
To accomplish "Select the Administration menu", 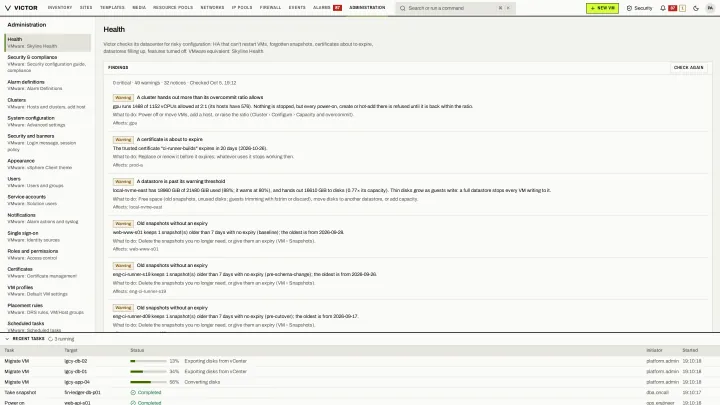I will 367,8.
